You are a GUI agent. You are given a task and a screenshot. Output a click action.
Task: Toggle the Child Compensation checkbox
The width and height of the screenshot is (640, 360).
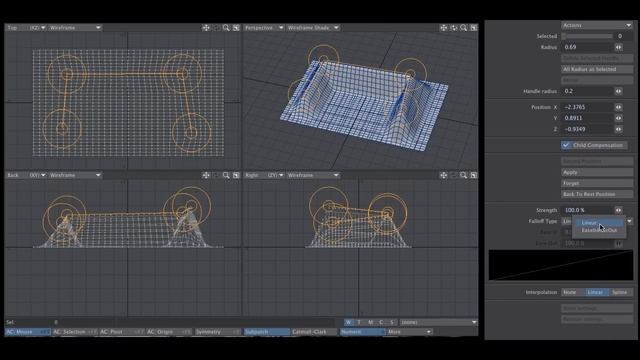[566, 145]
